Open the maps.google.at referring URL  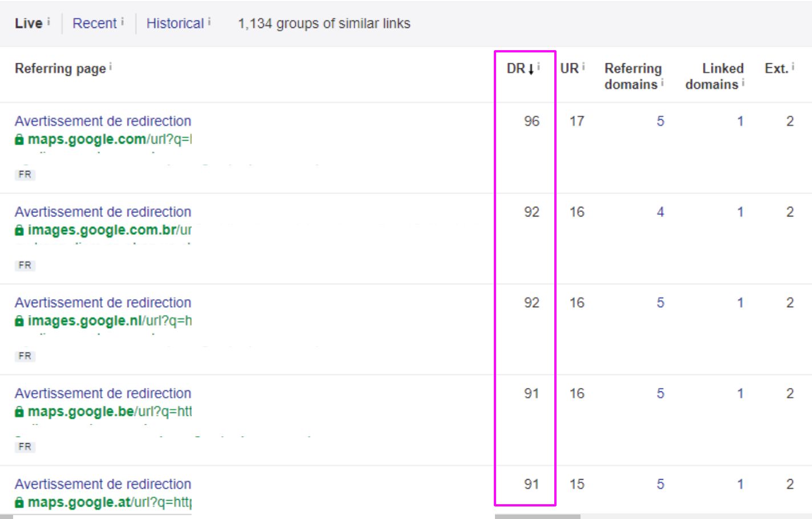pos(109,501)
